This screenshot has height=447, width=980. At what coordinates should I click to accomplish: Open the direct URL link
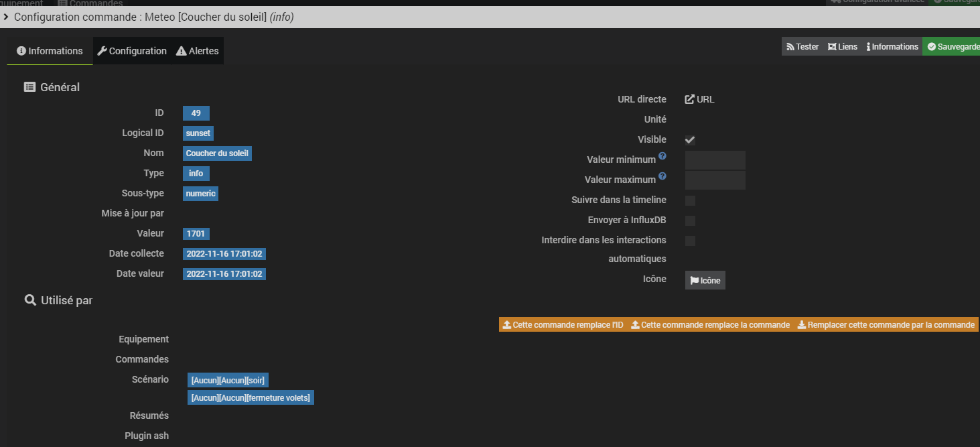coord(700,99)
